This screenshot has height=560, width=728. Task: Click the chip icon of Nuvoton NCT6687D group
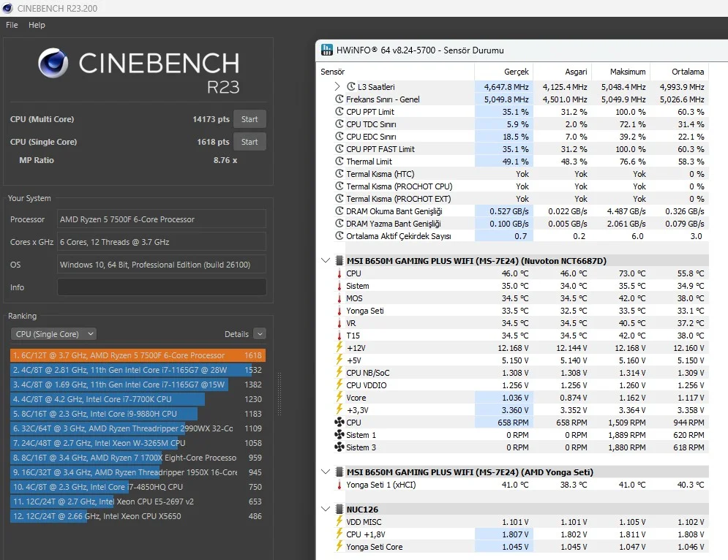click(339, 261)
